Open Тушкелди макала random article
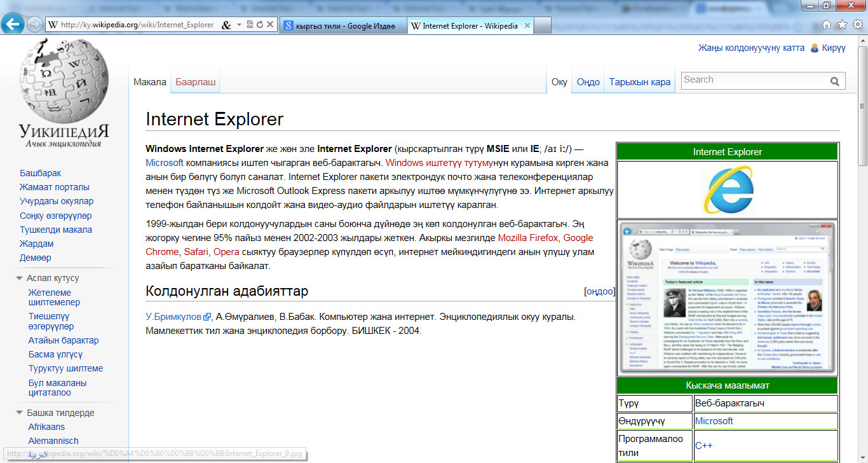This screenshot has width=868, height=463. 56,230
